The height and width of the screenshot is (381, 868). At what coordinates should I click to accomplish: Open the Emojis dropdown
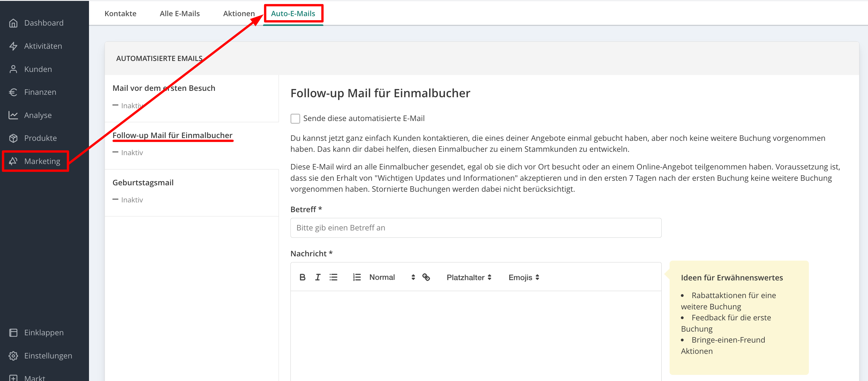pyautogui.click(x=523, y=277)
